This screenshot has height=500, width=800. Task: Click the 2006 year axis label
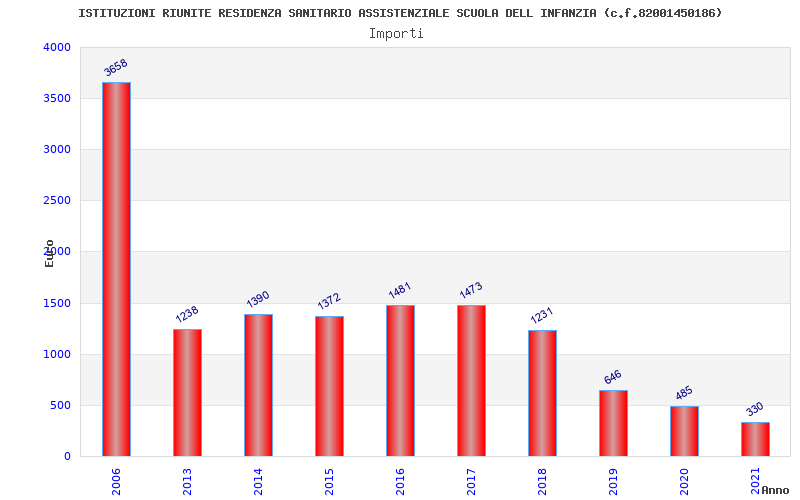[116, 481]
